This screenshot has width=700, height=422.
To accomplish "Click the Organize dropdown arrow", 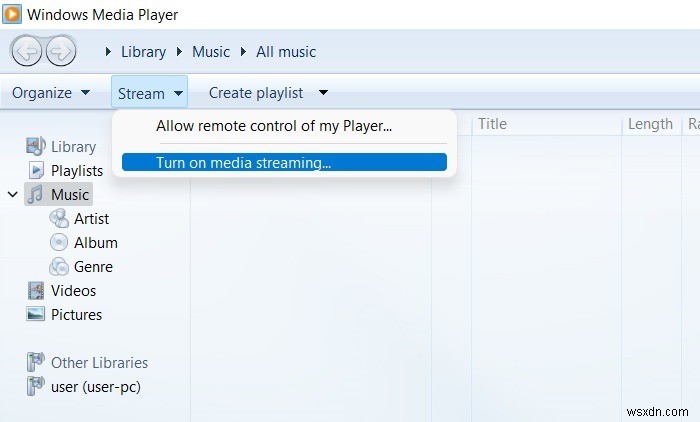I will click(x=85, y=92).
